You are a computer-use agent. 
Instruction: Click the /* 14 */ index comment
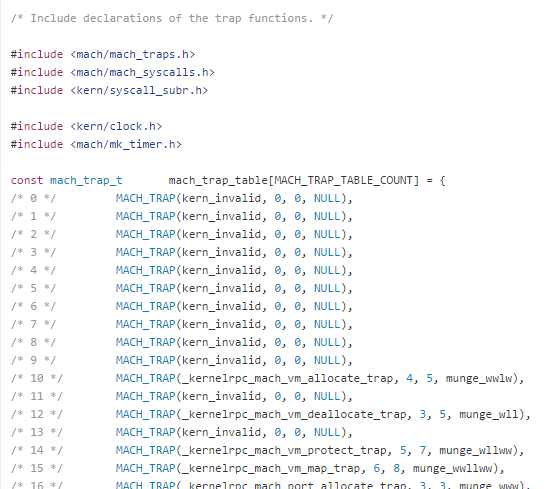tap(37, 450)
